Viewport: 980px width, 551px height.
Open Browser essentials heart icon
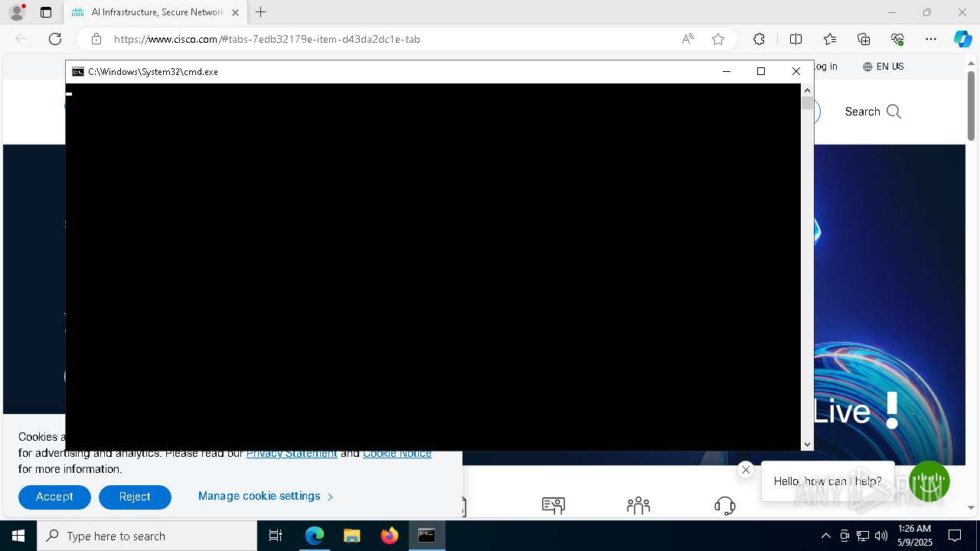point(897,39)
